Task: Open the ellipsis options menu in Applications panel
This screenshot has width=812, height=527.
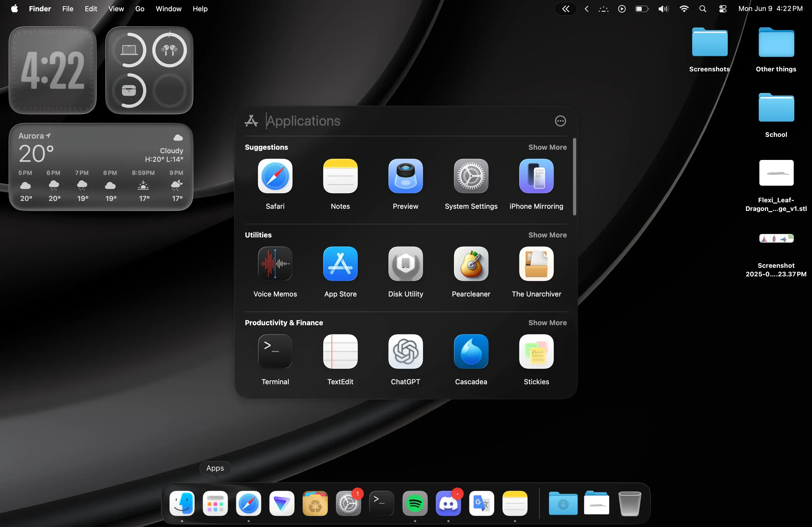Action: tap(560, 121)
